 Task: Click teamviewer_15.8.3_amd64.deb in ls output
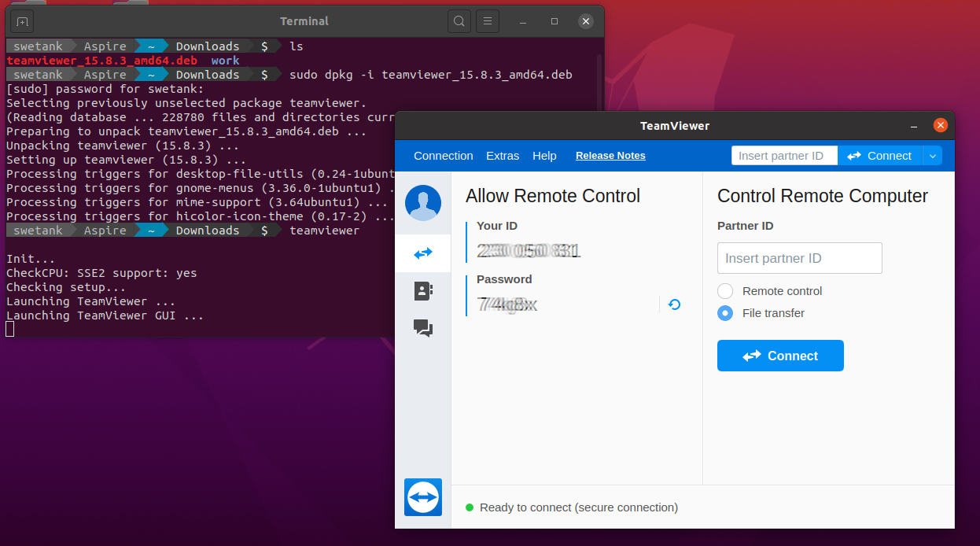(102, 61)
